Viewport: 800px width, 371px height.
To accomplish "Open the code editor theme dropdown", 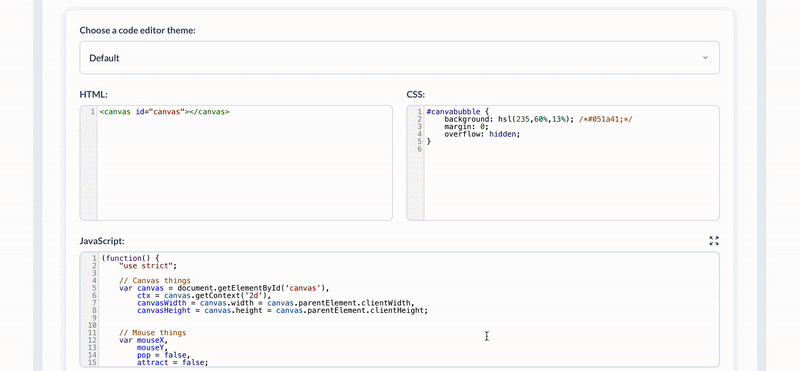I will [x=399, y=58].
